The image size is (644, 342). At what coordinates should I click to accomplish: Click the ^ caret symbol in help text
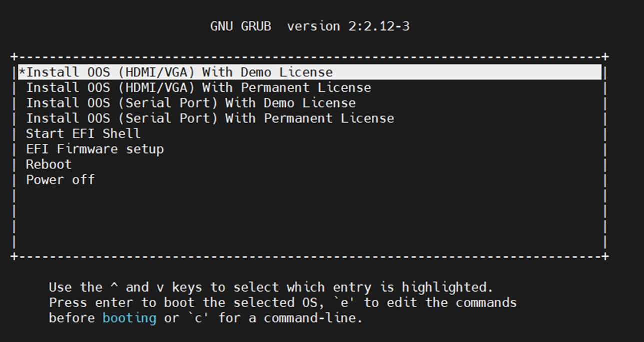(114, 288)
